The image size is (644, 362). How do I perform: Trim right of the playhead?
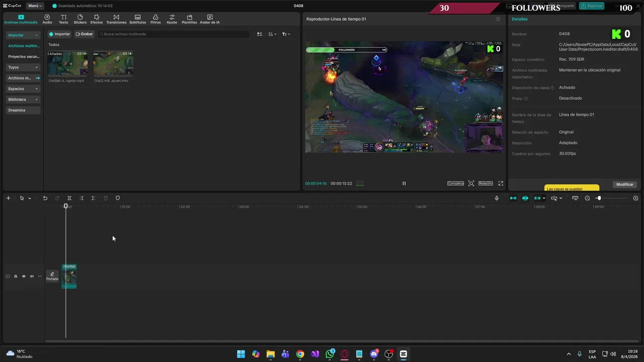(x=94, y=198)
